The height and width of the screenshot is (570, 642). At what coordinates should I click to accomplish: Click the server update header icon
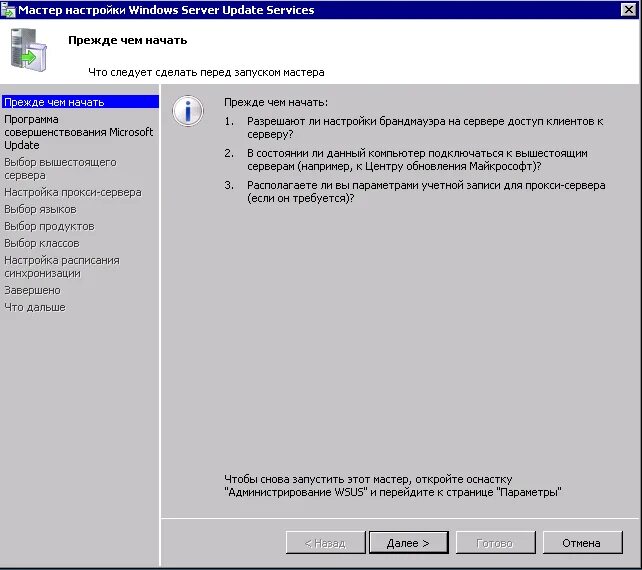coord(29,50)
